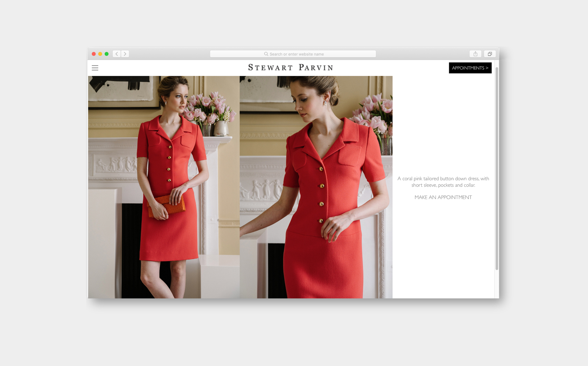Screen dimensions: 588x366
Task: Click the yellow minimize traffic light
Action: click(100, 54)
